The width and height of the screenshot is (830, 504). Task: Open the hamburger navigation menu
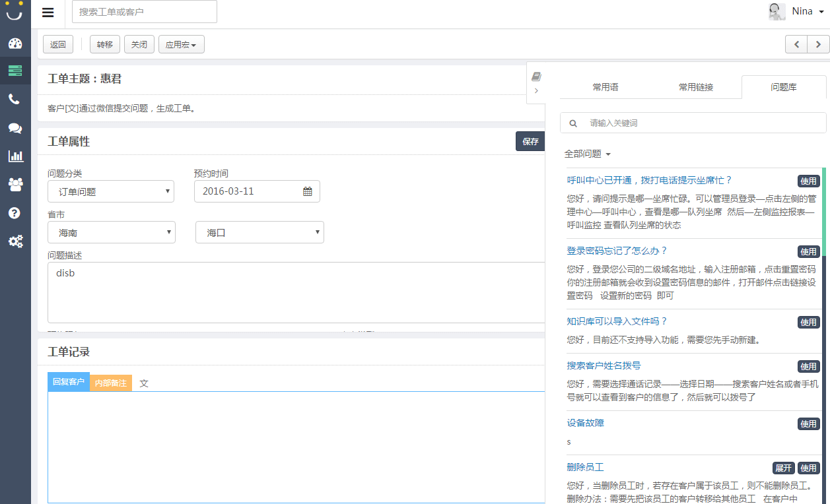pos(48,12)
